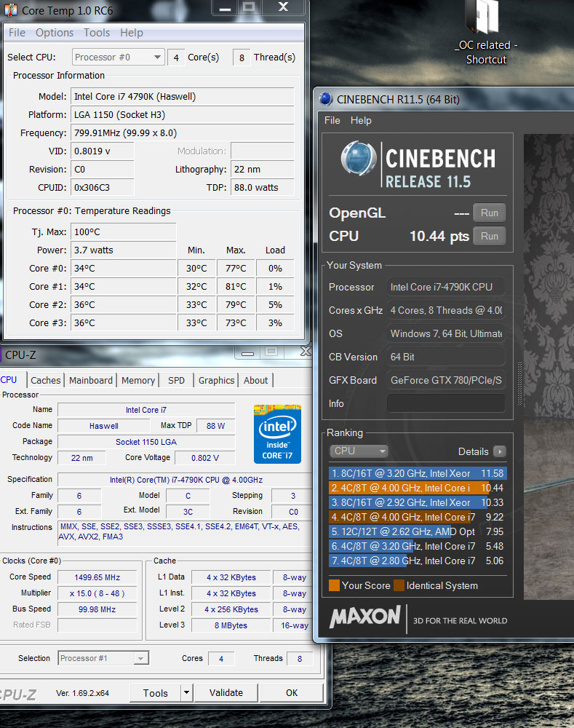Click CPU-Z Level 3 cache value 8 MBytes
This screenshot has width=574, height=728.
pos(231,625)
